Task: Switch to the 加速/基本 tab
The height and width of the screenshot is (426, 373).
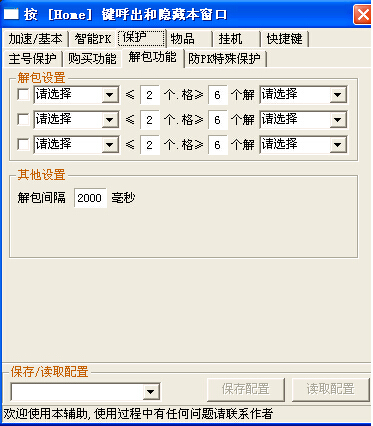Action: pyautogui.click(x=35, y=39)
